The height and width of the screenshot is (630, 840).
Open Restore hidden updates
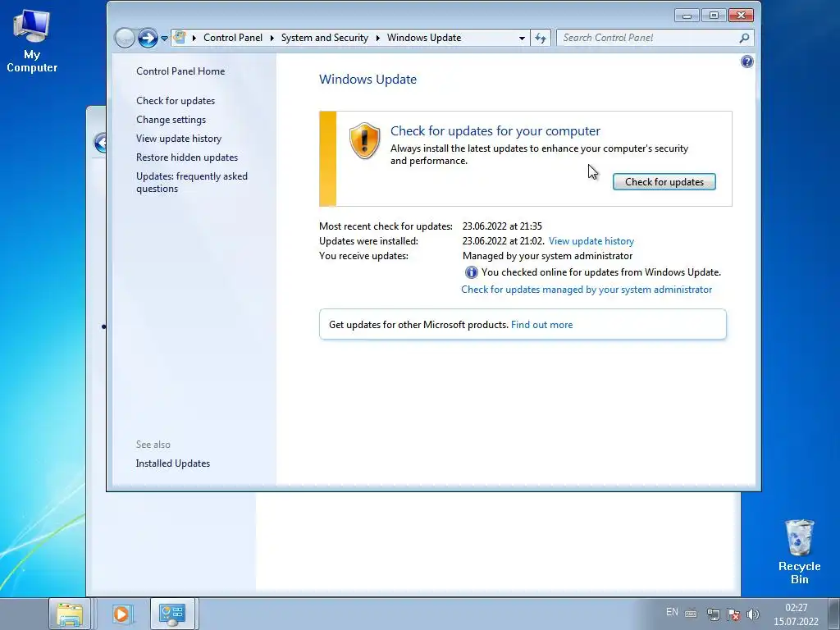187,157
